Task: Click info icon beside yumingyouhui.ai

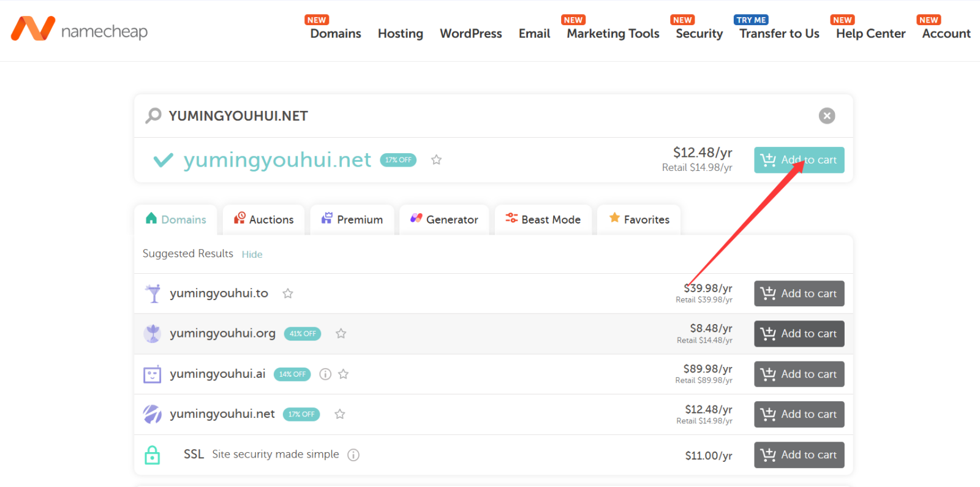Action: (325, 374)
